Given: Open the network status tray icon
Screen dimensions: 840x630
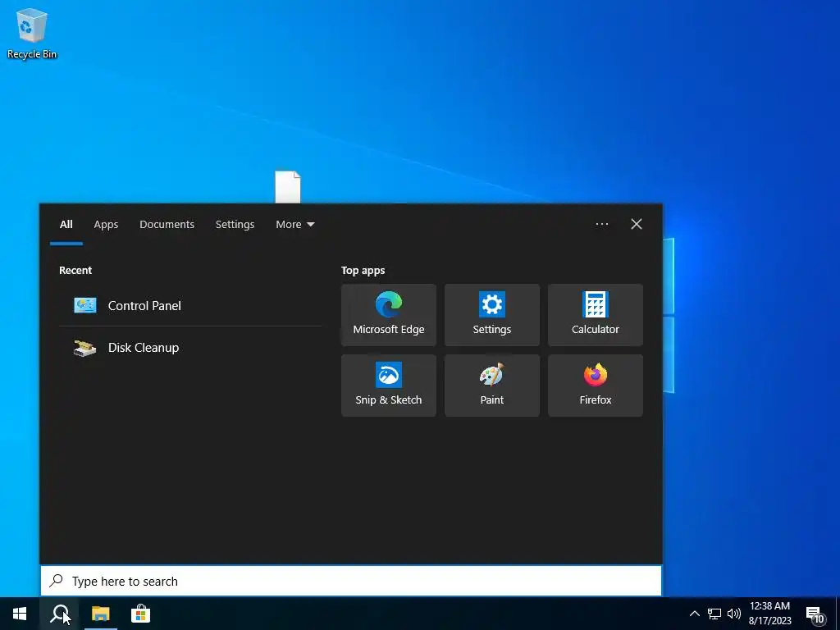Looking at the screenshot, I should point(714,614).
